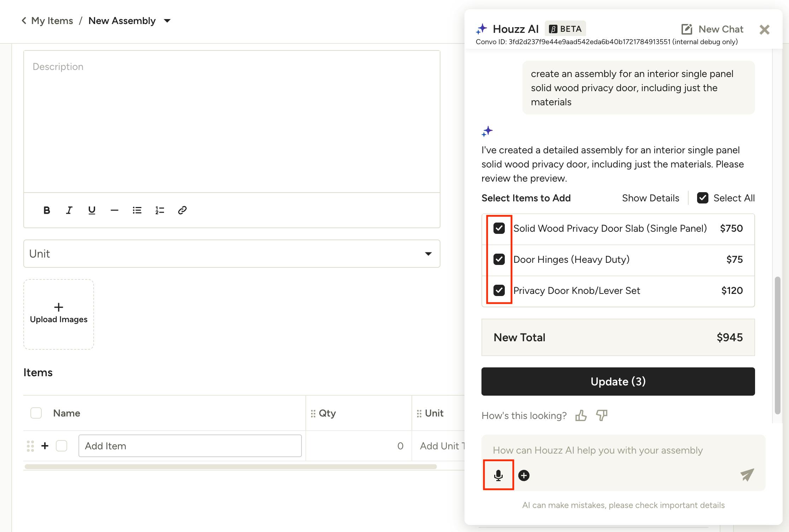Click the $75 price text

coord(735,259)
